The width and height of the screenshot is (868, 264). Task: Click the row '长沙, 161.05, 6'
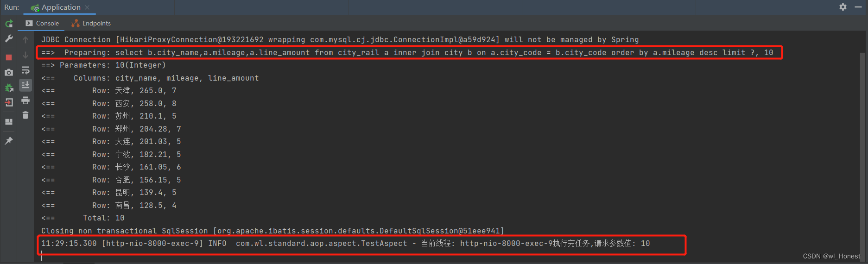(x=111, y=167)
